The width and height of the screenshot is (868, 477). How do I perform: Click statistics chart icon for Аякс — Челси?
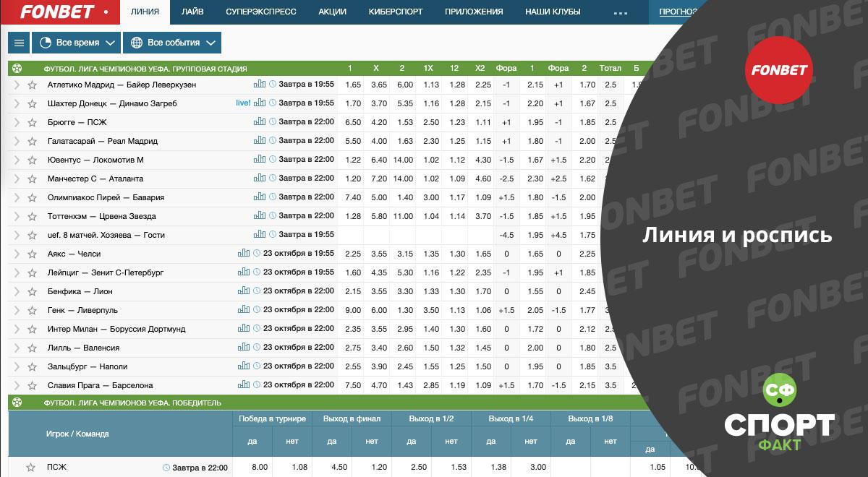coord(244,254)
